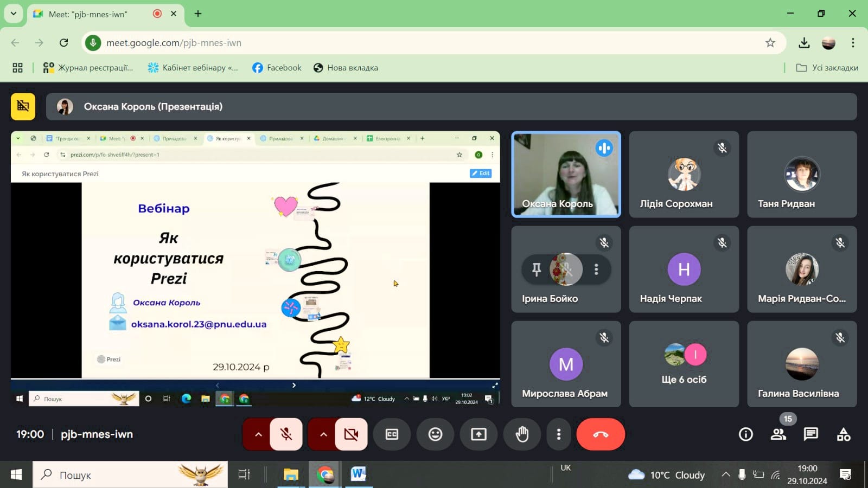Leave the call with red button
The image size is (868, 488).
coord(601,434)
